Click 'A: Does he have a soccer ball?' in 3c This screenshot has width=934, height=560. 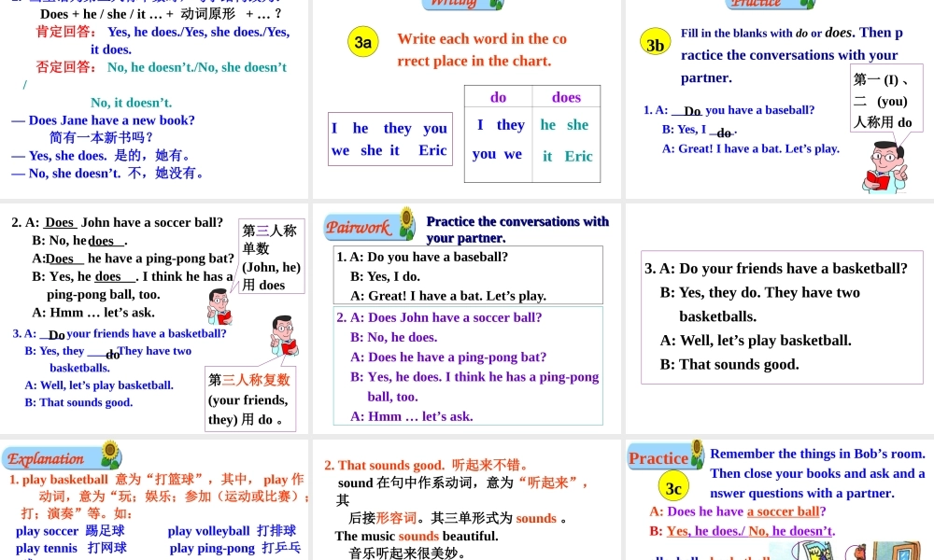[738, 511]
